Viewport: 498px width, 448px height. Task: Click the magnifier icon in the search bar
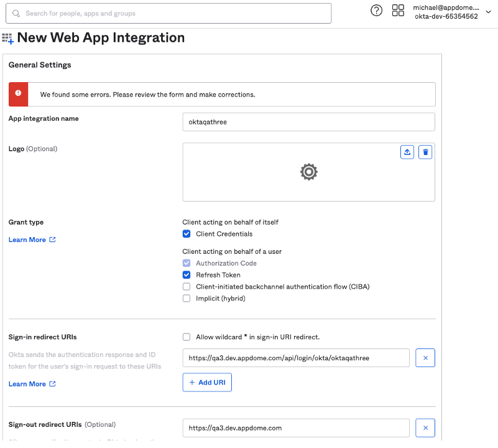pos(16,13)
